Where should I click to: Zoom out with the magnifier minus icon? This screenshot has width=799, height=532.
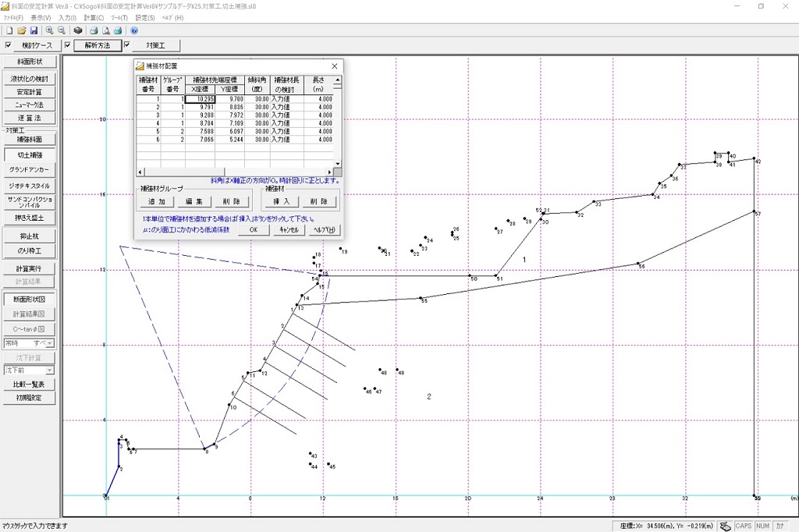tap(62, 30)
